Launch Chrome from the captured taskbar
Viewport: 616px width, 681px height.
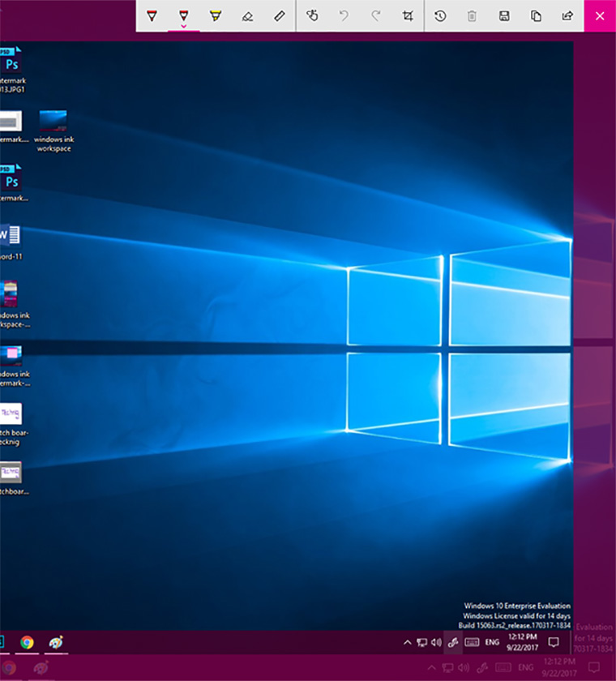tap(27, 642)
